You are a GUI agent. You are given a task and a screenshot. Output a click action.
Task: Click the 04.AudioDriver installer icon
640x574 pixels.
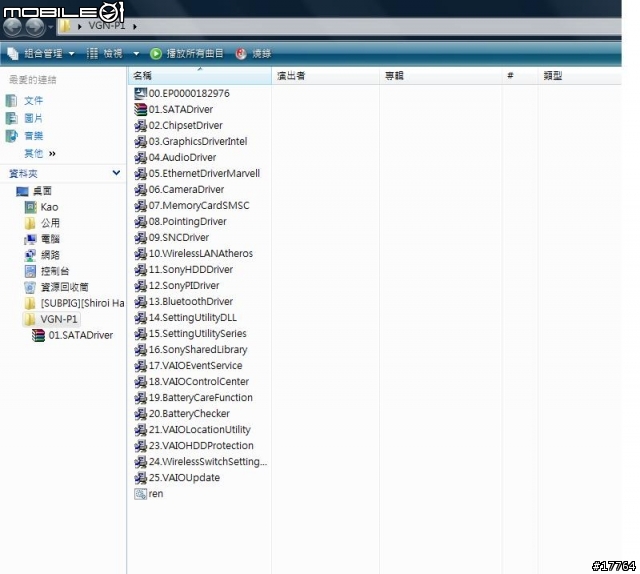140,158
